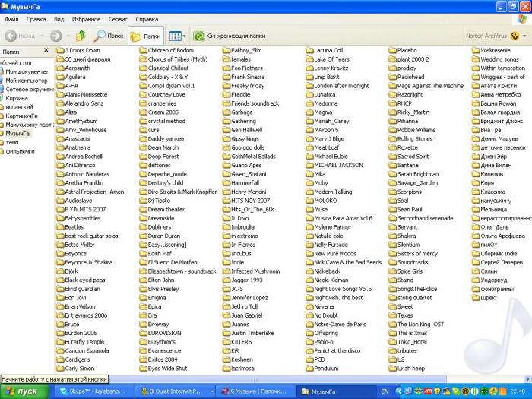
Task: Select the Nirvana folder icon
Action: click(309, 306)
